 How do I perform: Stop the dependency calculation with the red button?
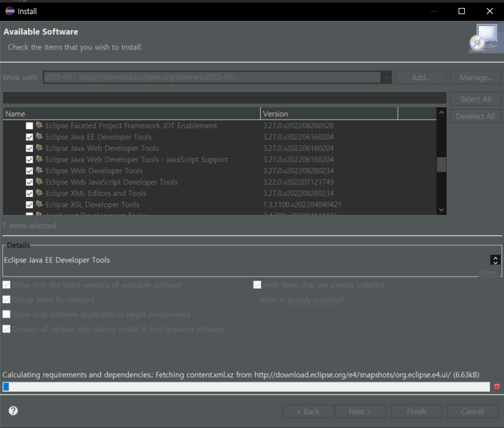497,386
